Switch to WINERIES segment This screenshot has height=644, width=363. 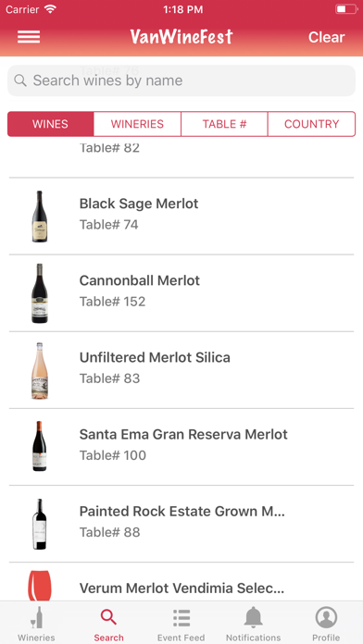point(137,124)
